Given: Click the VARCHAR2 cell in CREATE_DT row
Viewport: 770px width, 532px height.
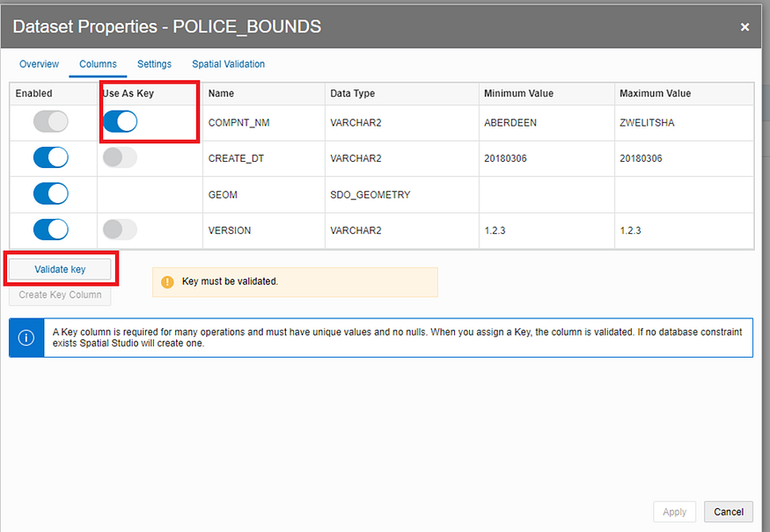Looking at the screenshot, I should pyautogui.click(x=401, y=158).
